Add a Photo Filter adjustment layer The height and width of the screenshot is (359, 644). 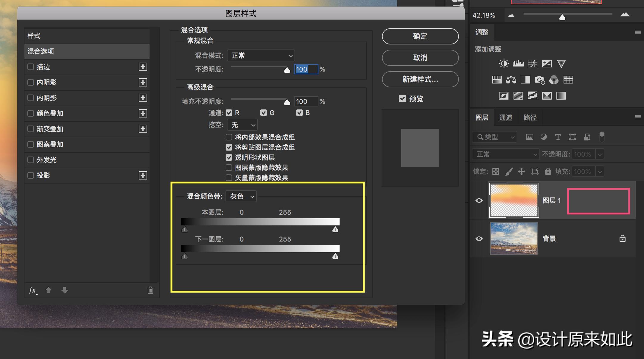point(540,80)
